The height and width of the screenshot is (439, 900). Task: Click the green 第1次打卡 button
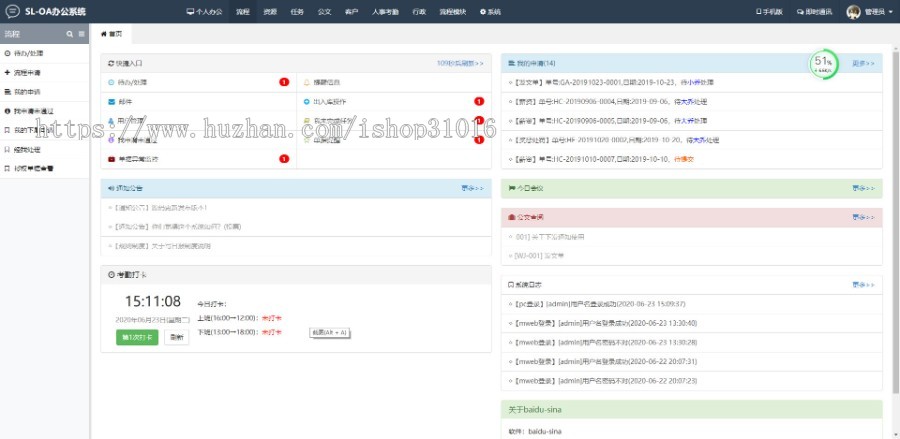tap(137, 337)
